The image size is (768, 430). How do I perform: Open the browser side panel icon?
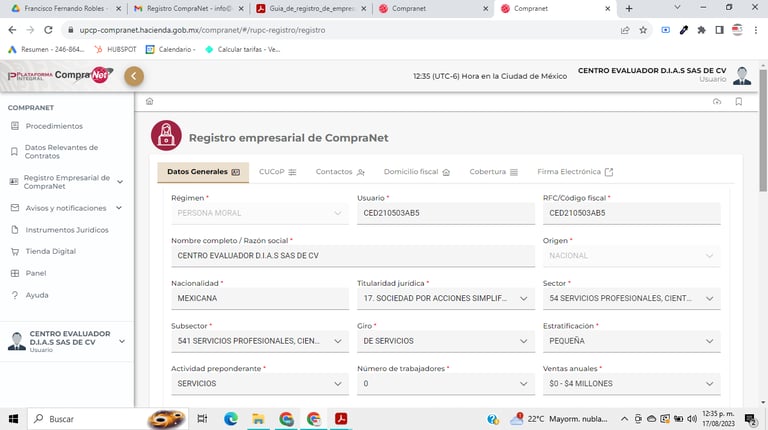(x=719, y=30)
